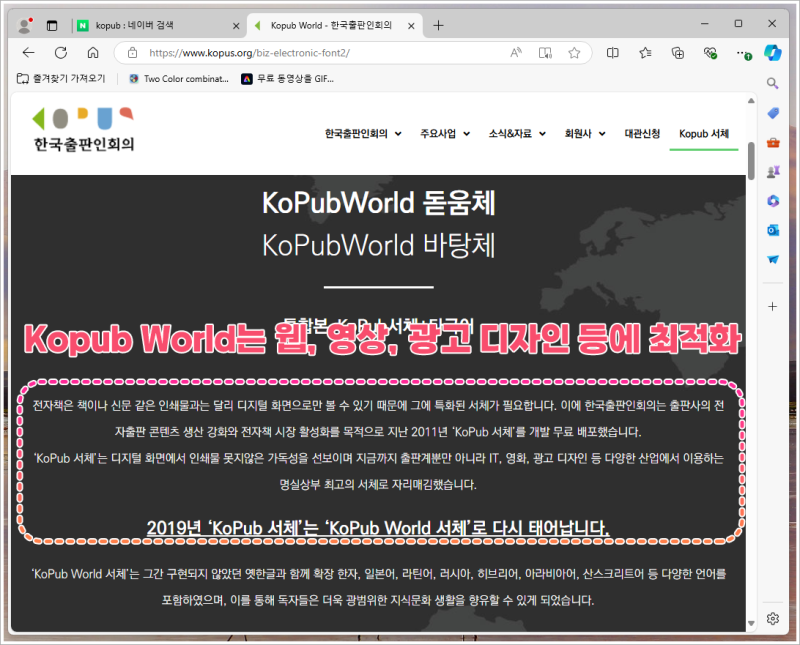Open Immersive reader icon in address bar
This screenshot has width=800, height=645.
[545, 53]
